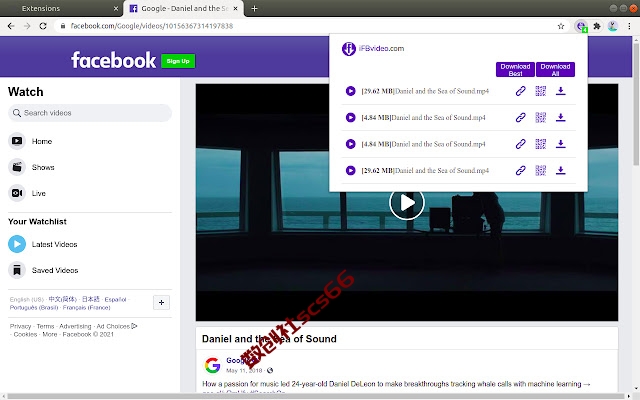Bookmark this page with the star icon

point(561,26)
